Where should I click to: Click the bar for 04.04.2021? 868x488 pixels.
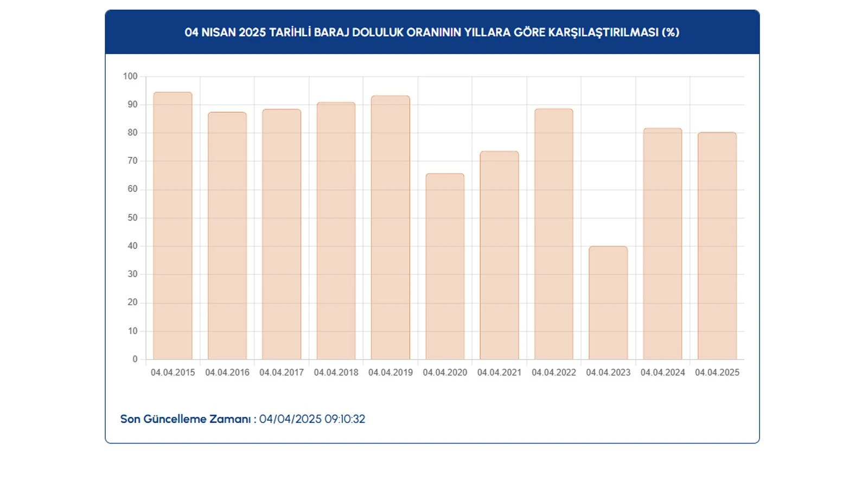click(499, 255)
